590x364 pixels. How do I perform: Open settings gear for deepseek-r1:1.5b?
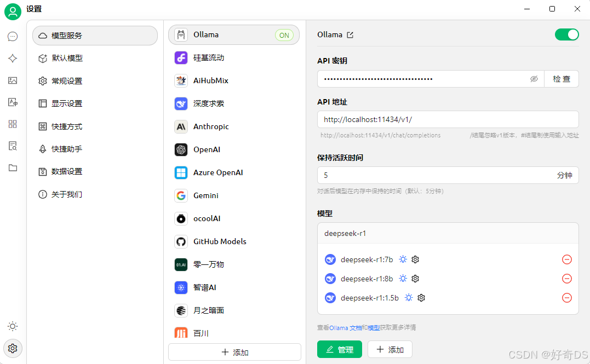(x=421, y=298)
